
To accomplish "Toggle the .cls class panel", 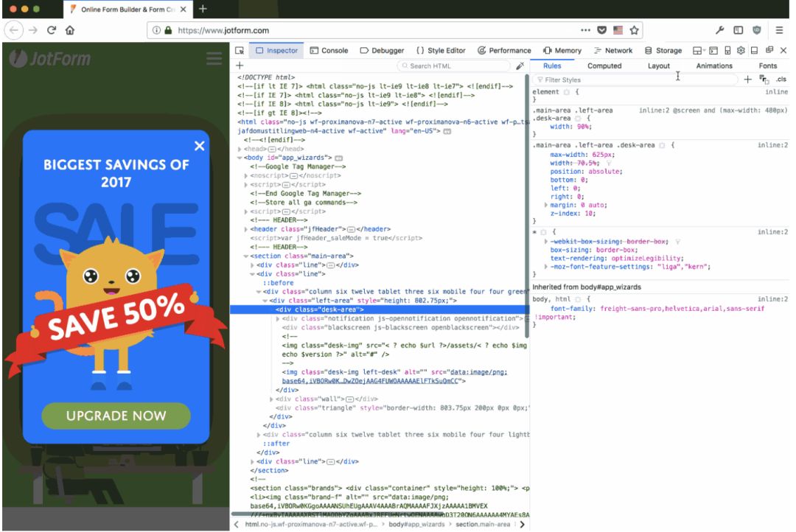I will (781, 79).
